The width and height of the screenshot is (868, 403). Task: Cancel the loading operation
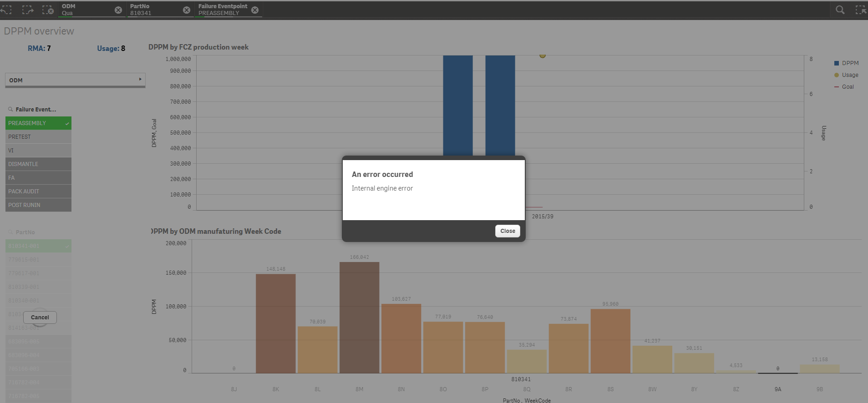(x=40, y=317)
